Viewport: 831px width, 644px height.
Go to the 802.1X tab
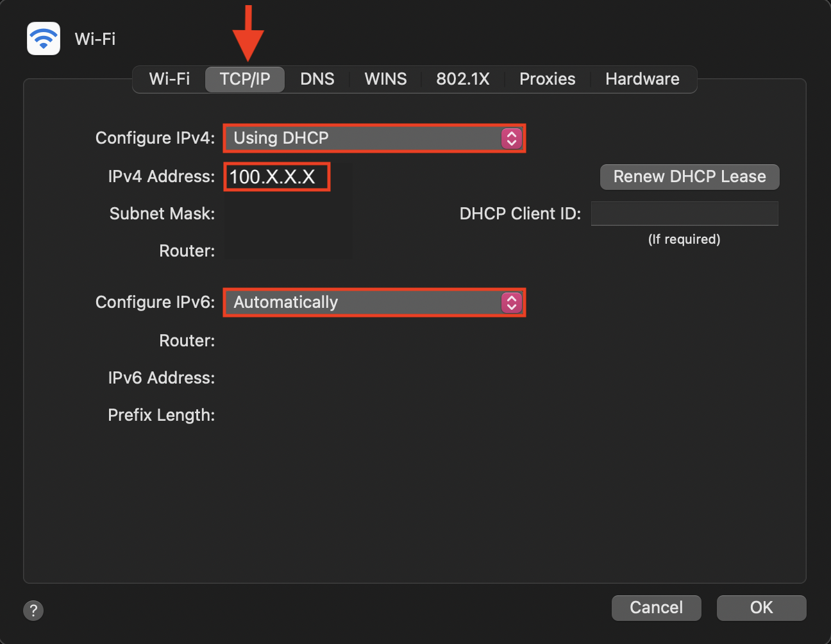[462, 80]
